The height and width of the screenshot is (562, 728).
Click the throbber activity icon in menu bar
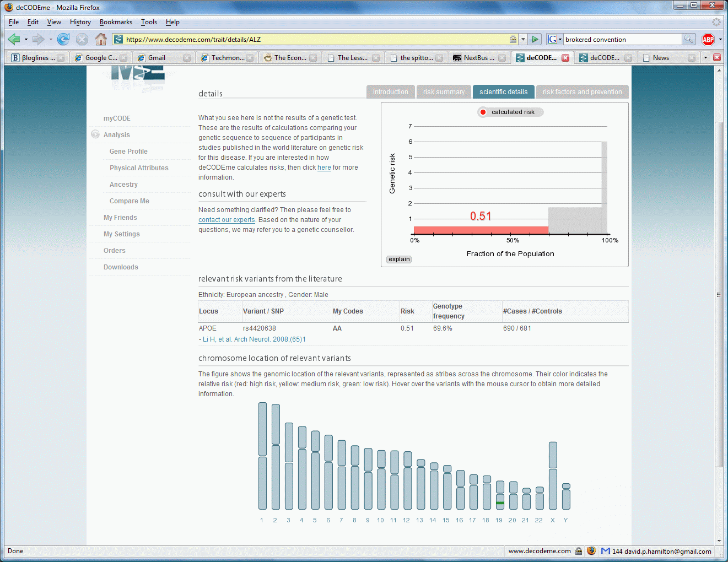click(716, 22)
